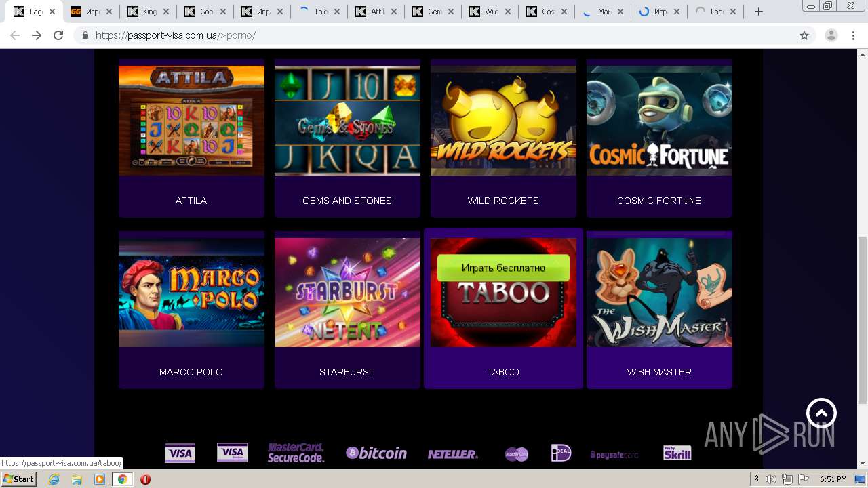Click the STARBURST title link

pyautogui.click(x=347, y=372)
